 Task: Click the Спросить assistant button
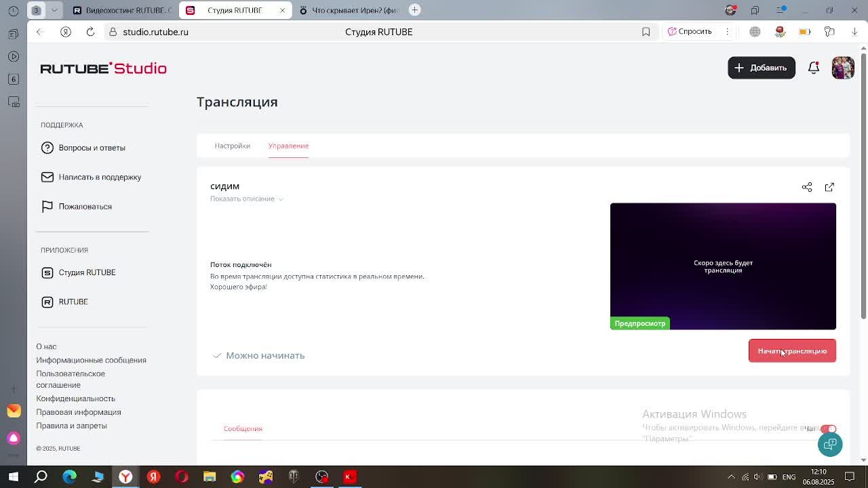[x=690, y=32]
